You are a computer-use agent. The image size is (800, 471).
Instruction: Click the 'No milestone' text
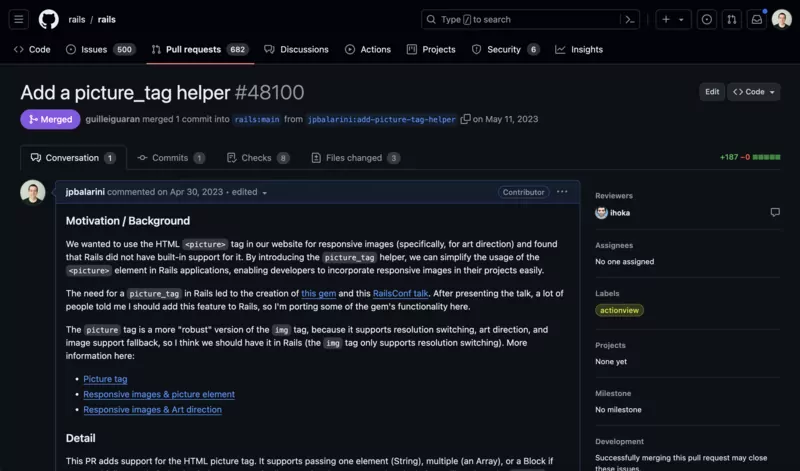coord(618,409)
